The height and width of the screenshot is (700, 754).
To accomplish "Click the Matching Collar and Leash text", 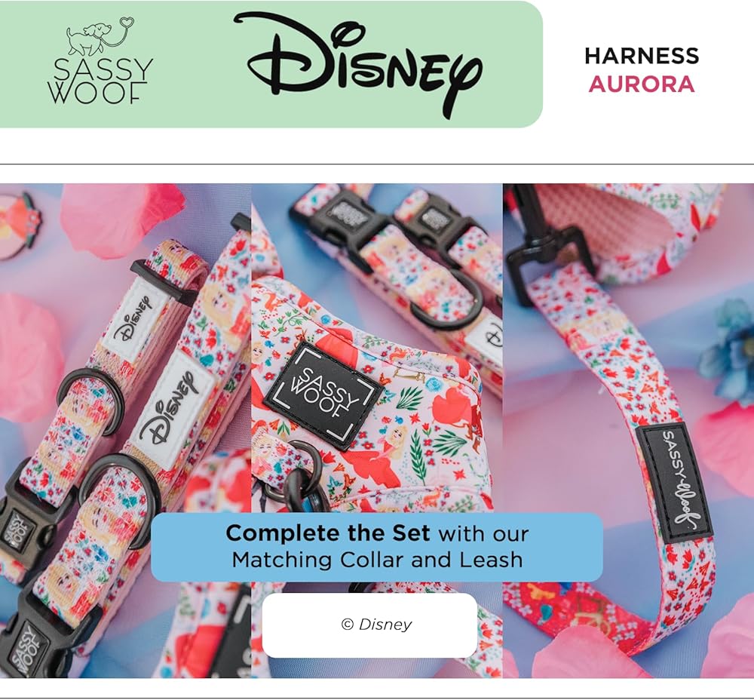I will point(378,560).
